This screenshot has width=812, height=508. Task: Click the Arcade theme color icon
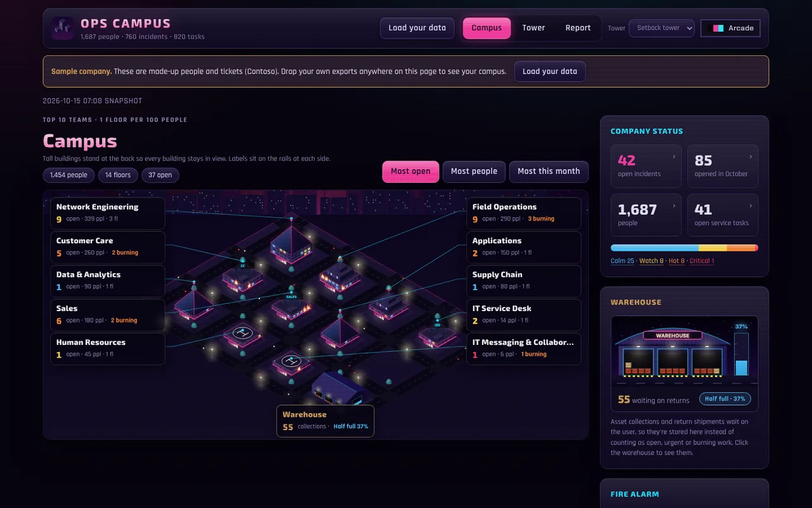point(718,28)
